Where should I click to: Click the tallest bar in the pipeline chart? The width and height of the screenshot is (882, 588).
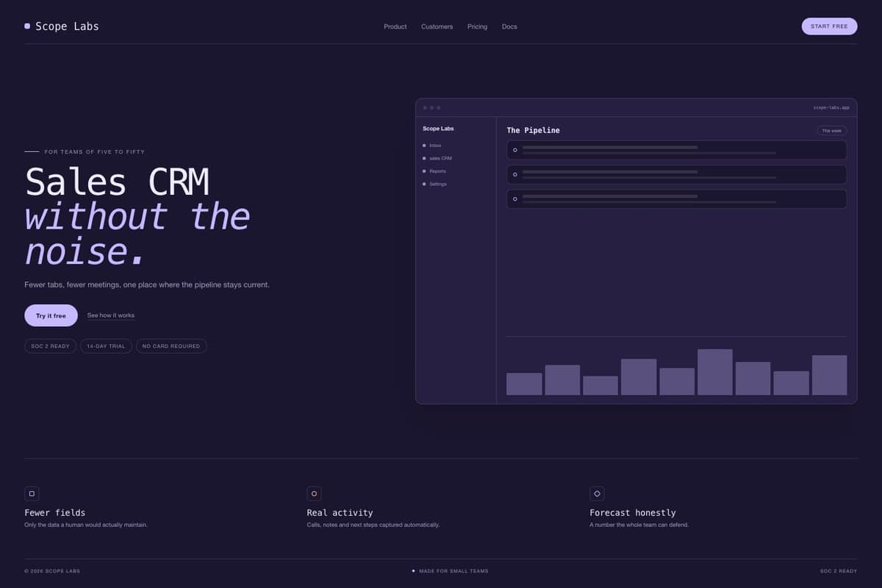[x=715, y=372]
